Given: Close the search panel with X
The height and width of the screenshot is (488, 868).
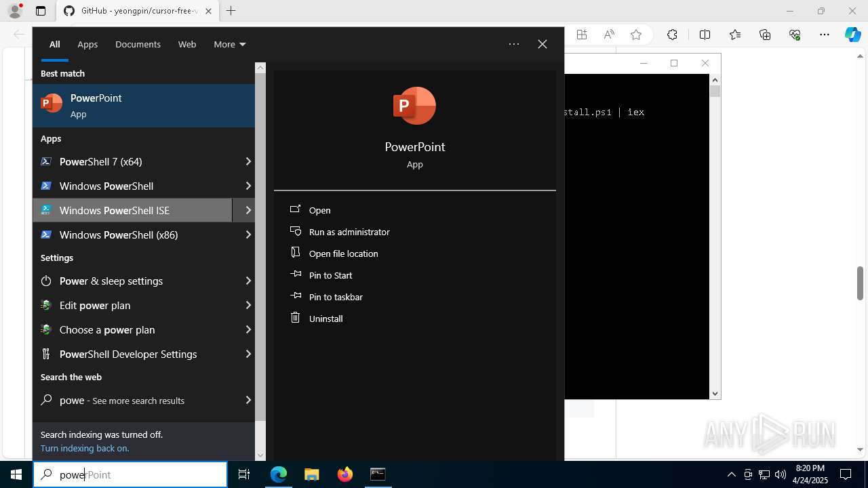Looking at the screenshot, I should point(542,44).
